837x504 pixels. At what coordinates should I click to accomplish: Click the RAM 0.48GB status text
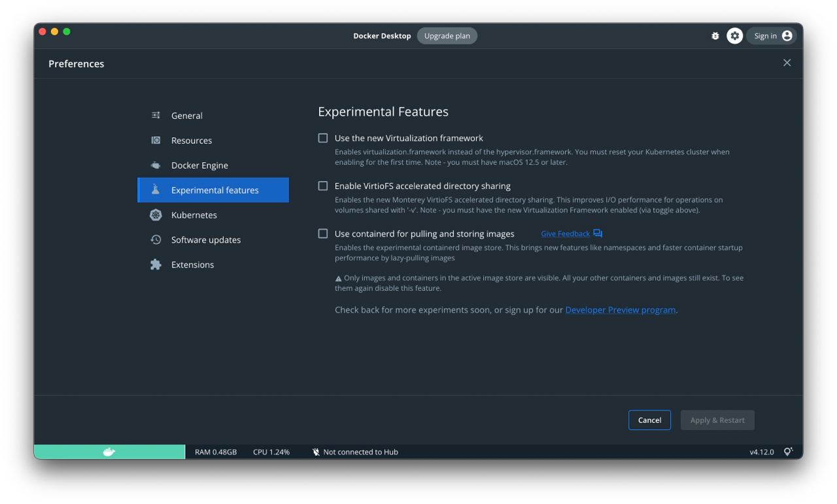pyautogui.click(x=216, y=452)
